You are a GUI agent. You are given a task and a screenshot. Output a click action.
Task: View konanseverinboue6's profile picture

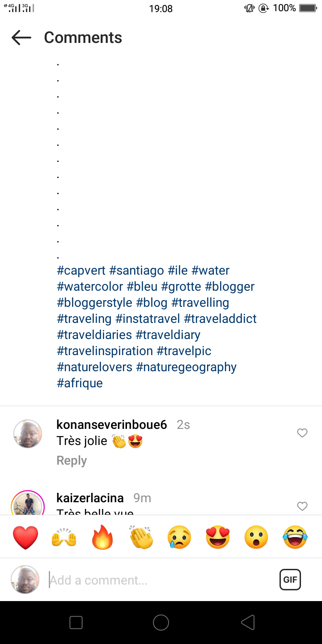28,434
